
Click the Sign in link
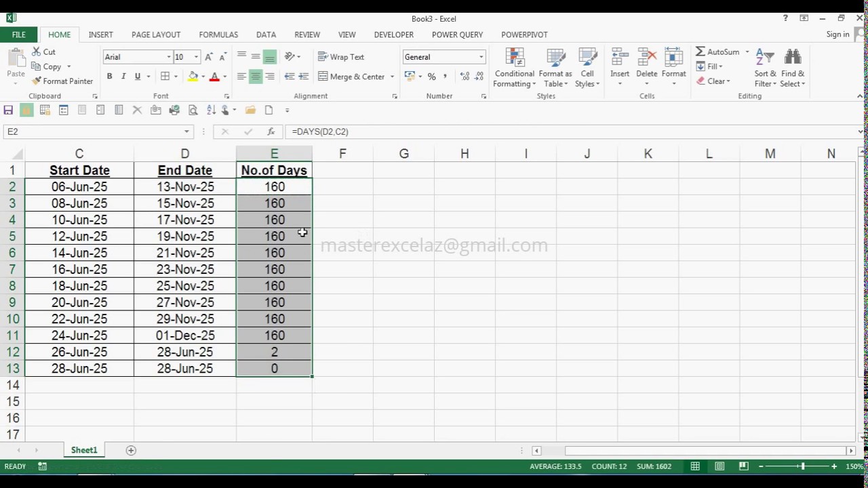coord(838,35)
